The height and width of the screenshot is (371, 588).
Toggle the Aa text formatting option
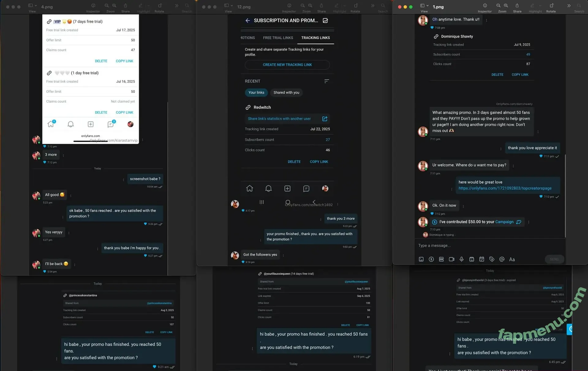pyautogui.click(x=512, y=259)
